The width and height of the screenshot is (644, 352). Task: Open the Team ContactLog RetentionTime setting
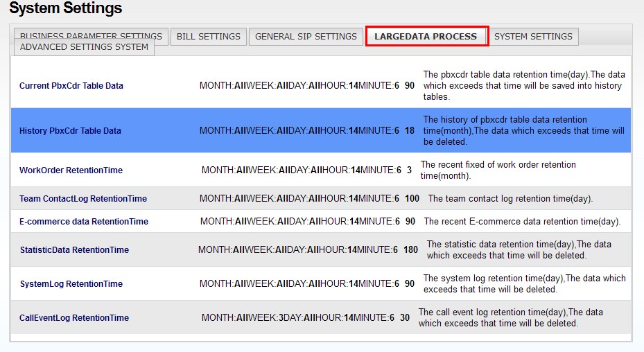[x=83, y=199]
